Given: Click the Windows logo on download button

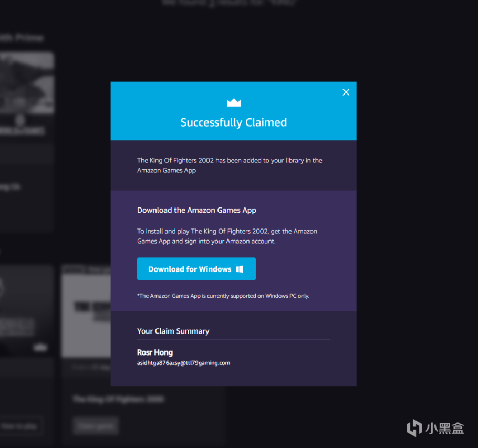Looking at the screenshot, I should [x=240, y=269].
